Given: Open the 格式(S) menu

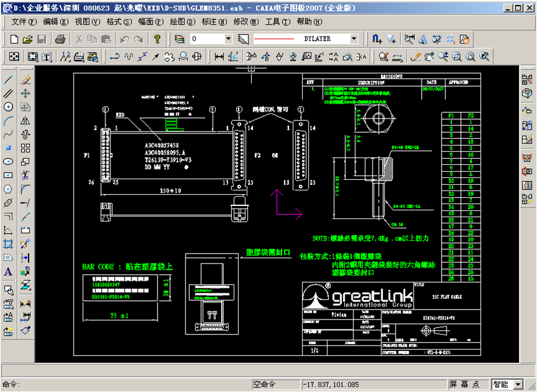Looking at the screenshot, I should pyautogui.click(x=119, y=22).
